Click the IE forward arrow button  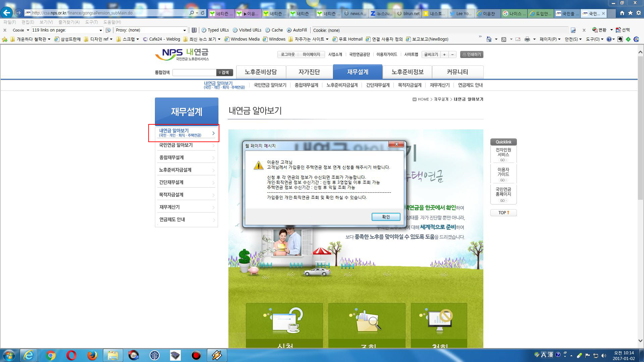pyautogui.click(x=18, y=13)
